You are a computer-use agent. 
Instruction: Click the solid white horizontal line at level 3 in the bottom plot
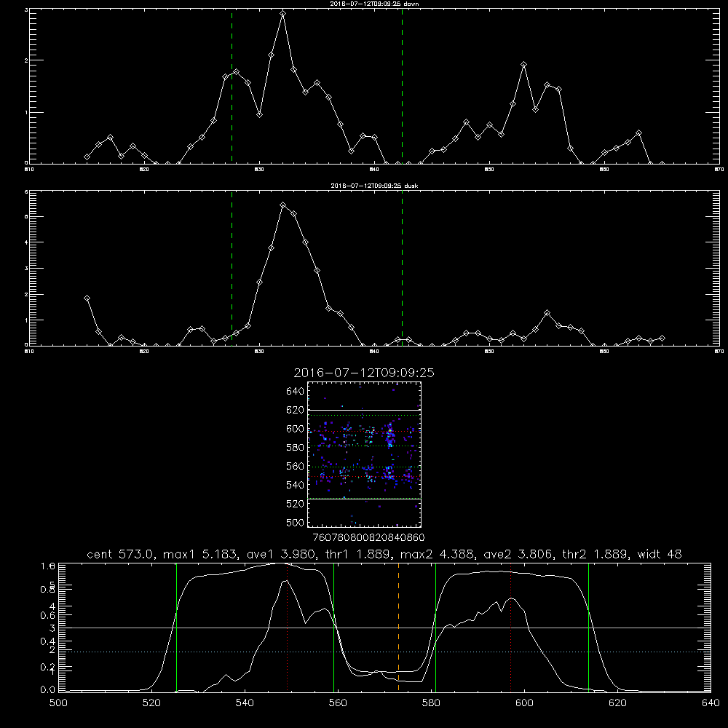[384, 628]
